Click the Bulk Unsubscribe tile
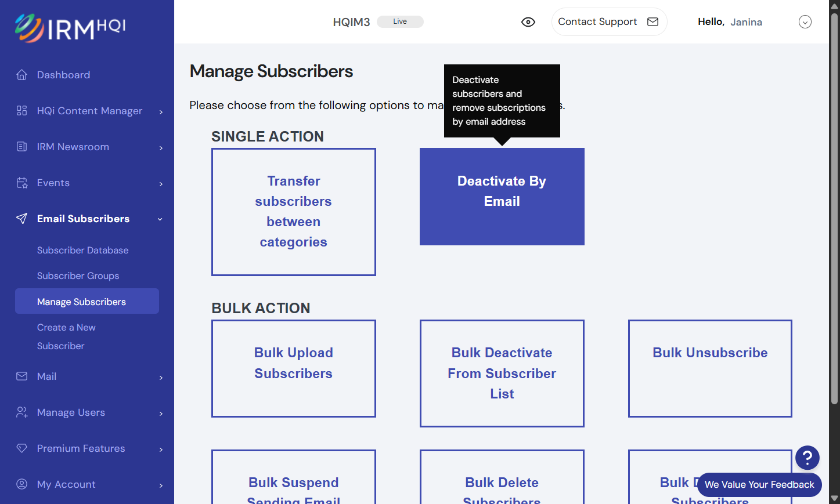 point(710,368)
